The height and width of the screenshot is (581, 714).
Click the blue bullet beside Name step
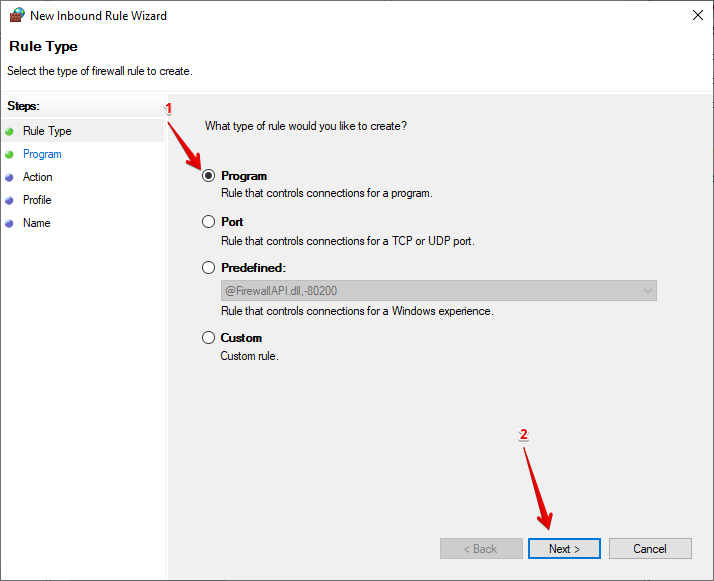10,223
